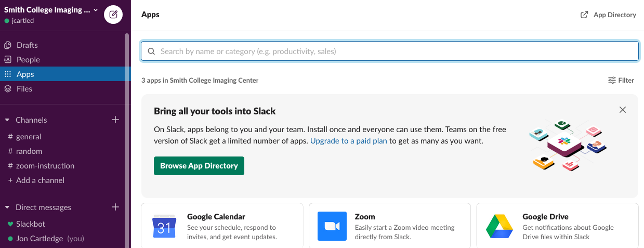
Task: Click the sidebar scrollbar
Action: click(x=127, y=140)
